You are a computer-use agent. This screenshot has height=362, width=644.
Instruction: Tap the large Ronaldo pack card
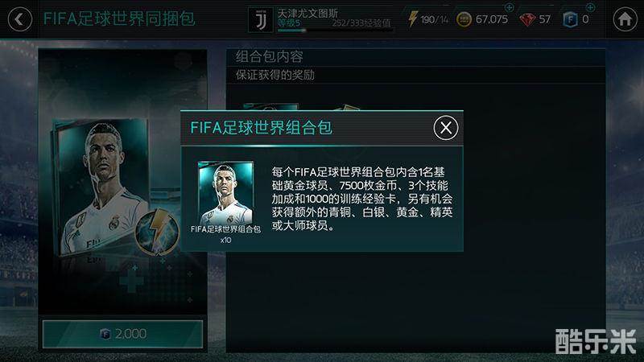(x=101, y=187)
